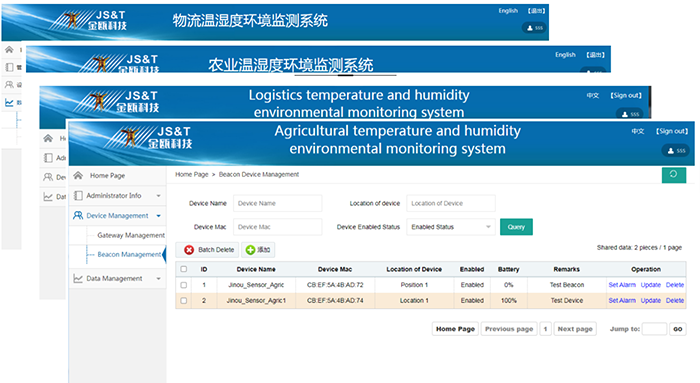Click Sign out in Agricultural window header
The width and height of the screenshot is (700, 383).
tap(672, 131)
